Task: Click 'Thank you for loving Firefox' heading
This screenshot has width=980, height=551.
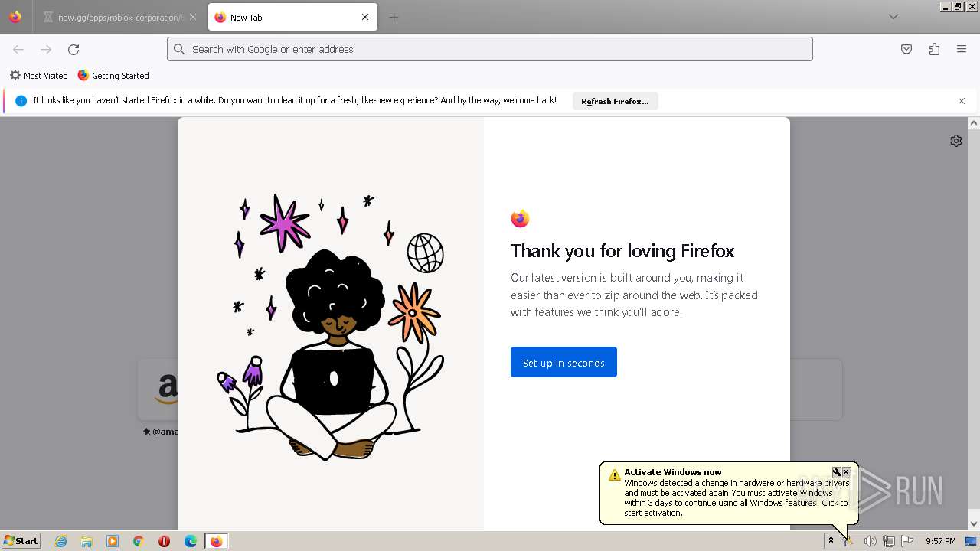Action: click(622, 251)
